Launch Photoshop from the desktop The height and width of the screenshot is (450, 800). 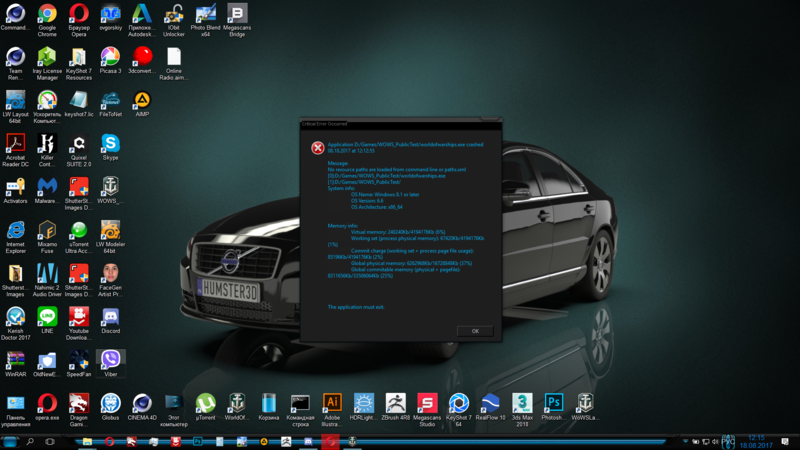[553, 403]
